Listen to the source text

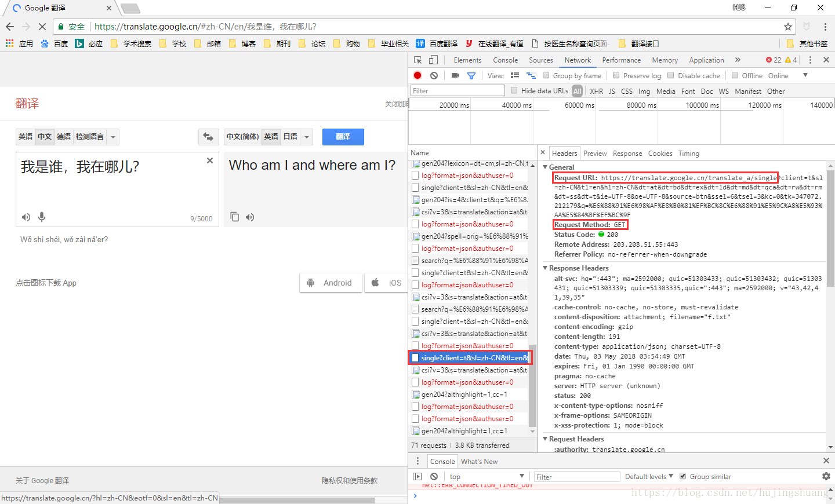tap(26, 217)
